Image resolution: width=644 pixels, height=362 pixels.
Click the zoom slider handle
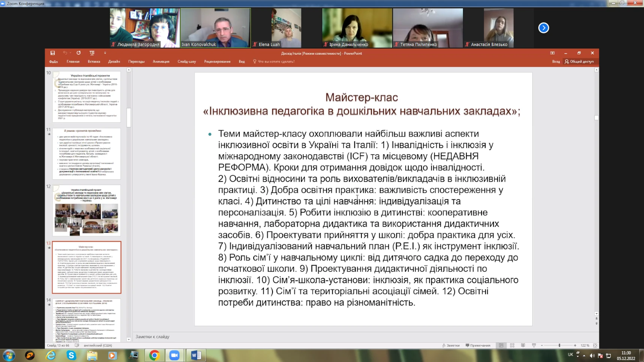[x=559, y=345]
